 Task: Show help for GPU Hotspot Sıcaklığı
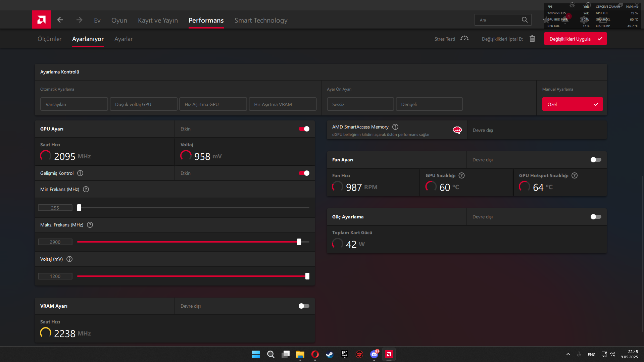[x=575, y=175]
